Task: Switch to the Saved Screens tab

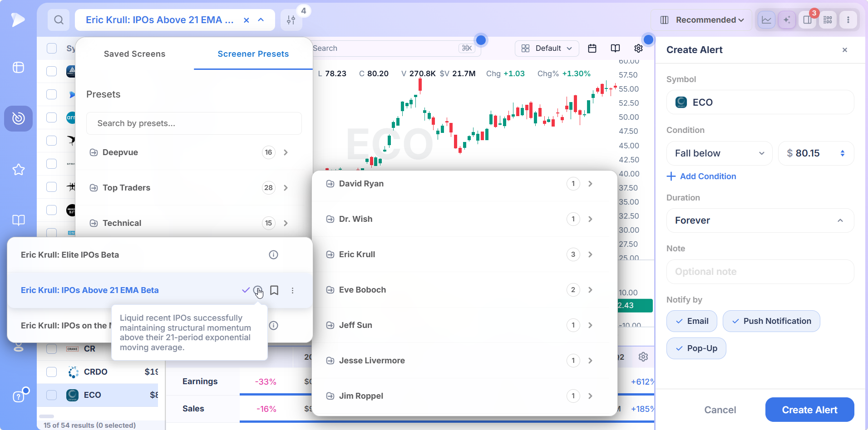Action: (134, 54)
